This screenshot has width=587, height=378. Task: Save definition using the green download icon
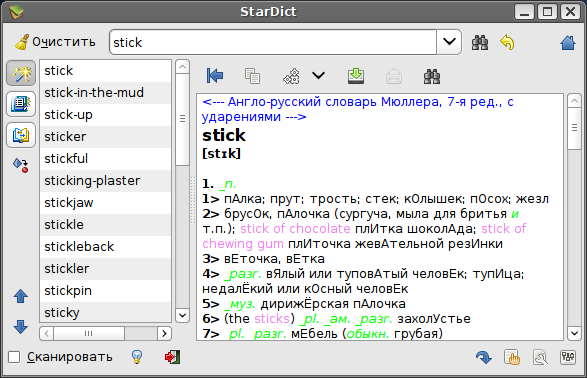tap(356, 76)
